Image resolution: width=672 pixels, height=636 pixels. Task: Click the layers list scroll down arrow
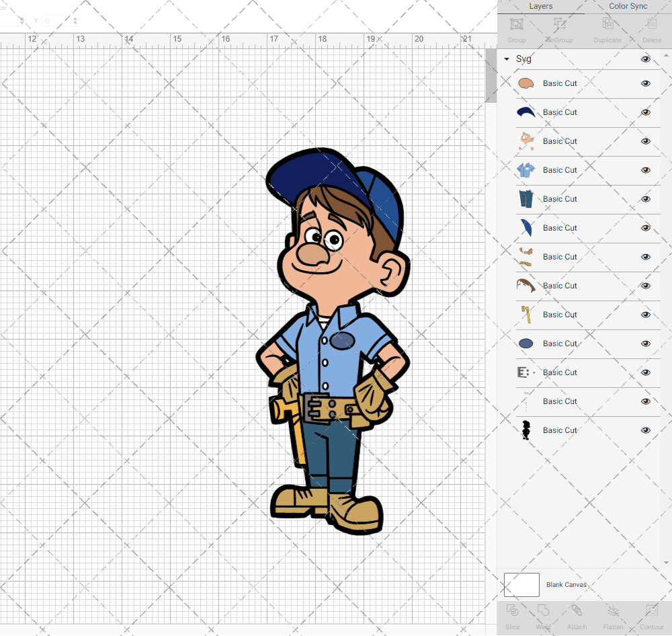[665, 563]
